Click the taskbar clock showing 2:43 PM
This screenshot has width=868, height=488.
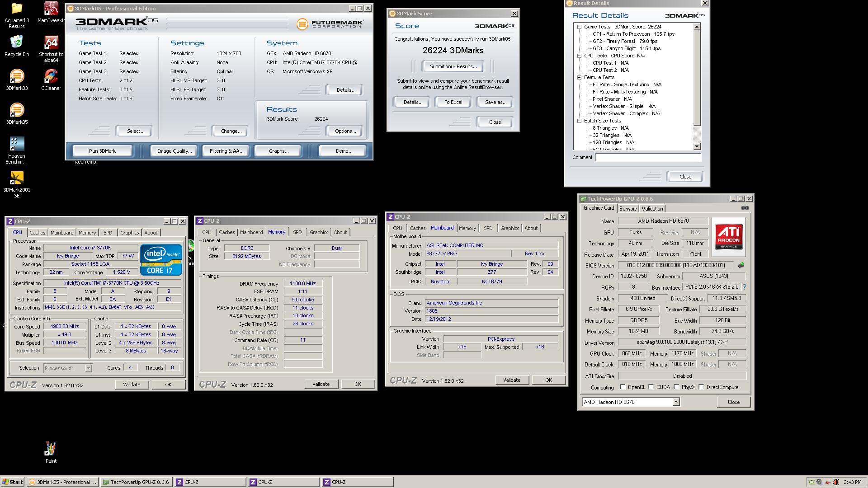click(x=852, y=482)
